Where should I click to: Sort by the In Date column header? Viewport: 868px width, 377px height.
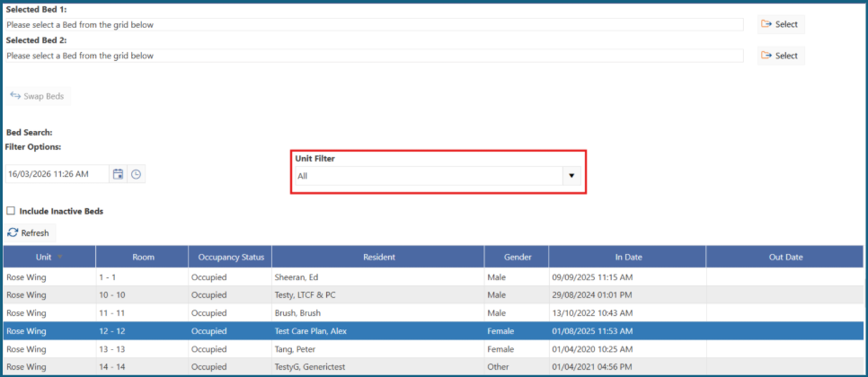[628, 257]
